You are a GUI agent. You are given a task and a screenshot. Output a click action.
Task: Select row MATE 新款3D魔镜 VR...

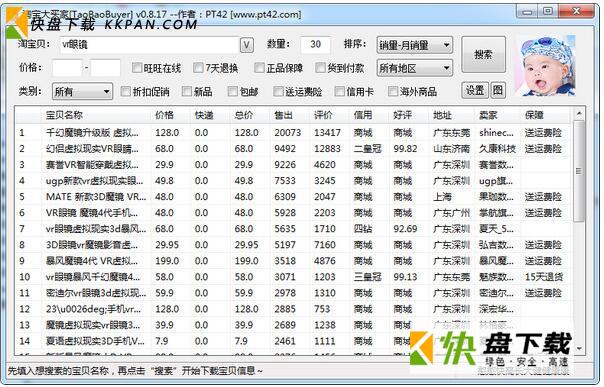(x=293, y=197)
